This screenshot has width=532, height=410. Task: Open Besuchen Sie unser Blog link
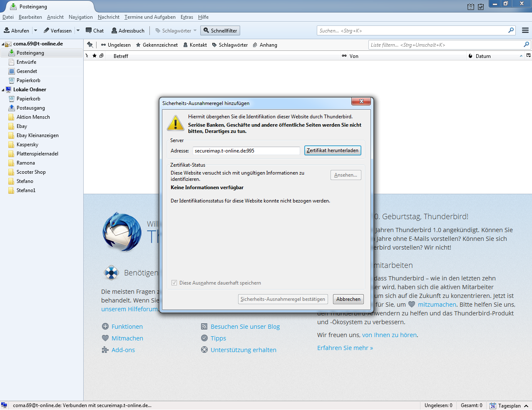(x=245, y=327)
